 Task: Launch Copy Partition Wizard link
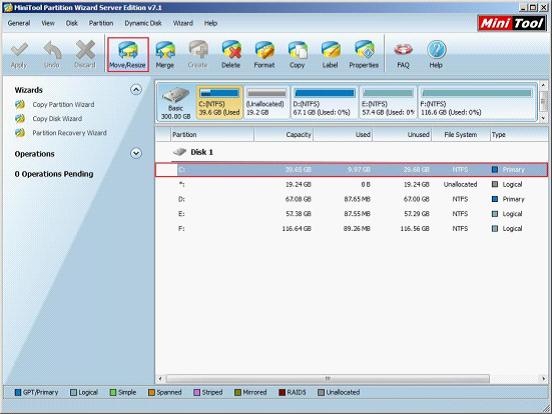pos(63,105)
